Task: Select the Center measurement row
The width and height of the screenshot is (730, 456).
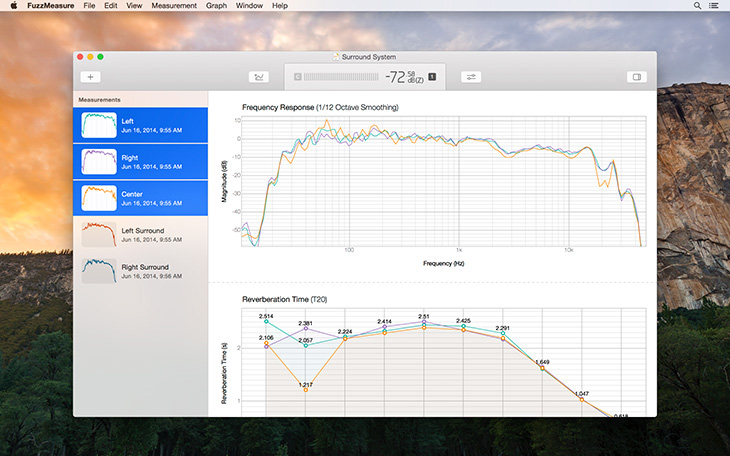Action: coord(141,198)
